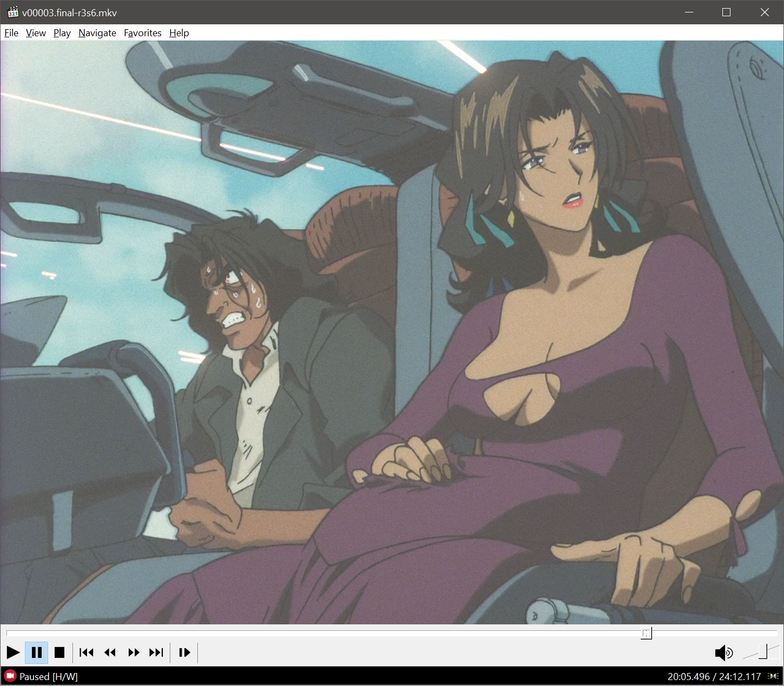The image size is (784, 686).
Task: Skip to previous file
Action: click(87, 652)
